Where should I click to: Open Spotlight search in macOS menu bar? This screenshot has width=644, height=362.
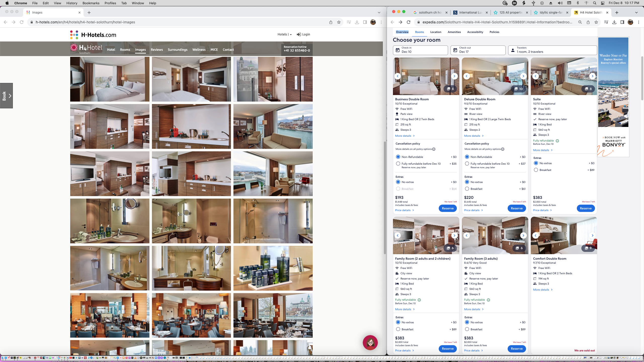pyautogui.click(x=594, y=3)
